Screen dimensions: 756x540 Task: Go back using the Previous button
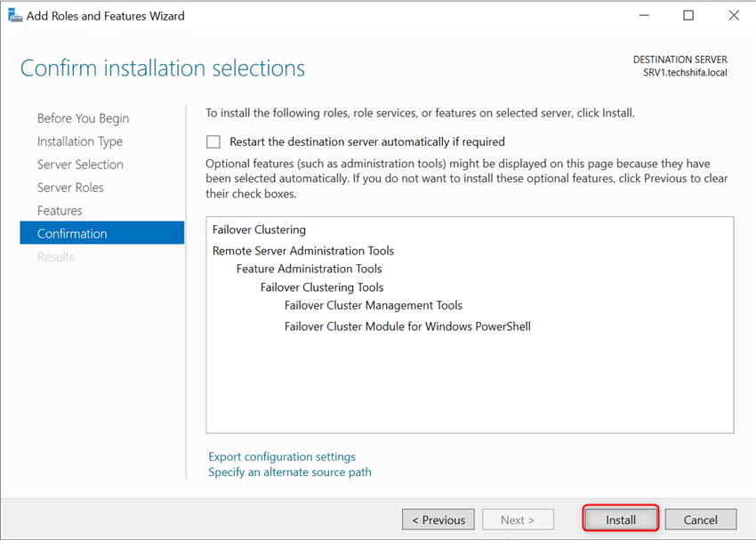point(438,519)
